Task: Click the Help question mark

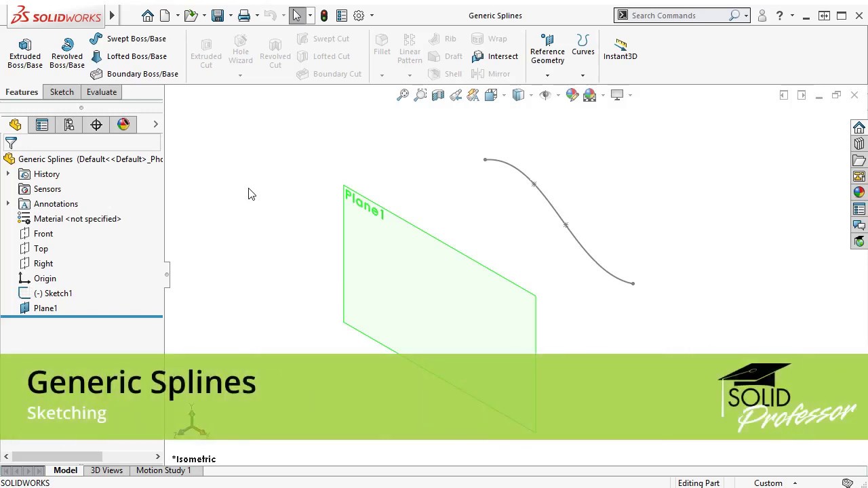Action: [x=779, y=15]
